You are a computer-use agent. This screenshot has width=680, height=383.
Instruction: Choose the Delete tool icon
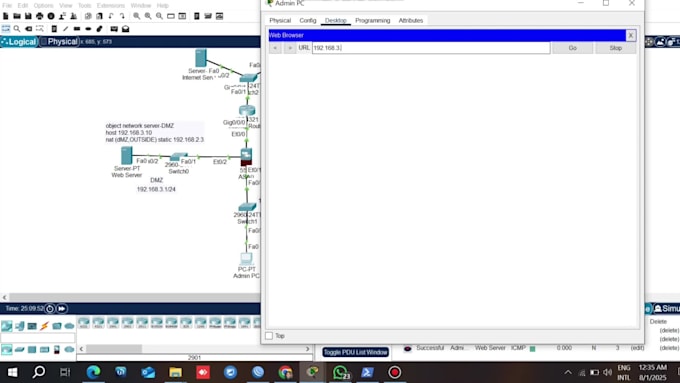[28, 29]
